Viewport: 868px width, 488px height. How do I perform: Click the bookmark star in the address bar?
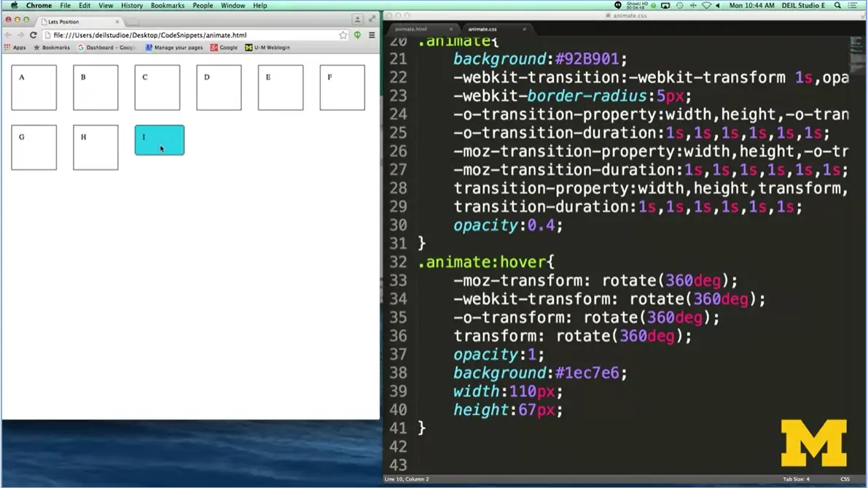[x=342, y=34]
